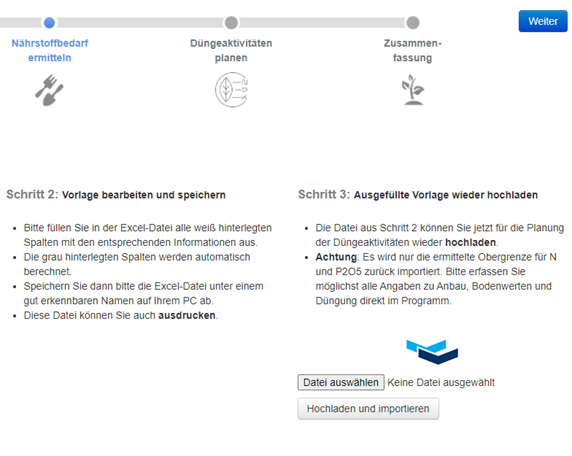Click the blue upload tray icon
The width and height of the screenshot is (572, 456).
[432, 352]
